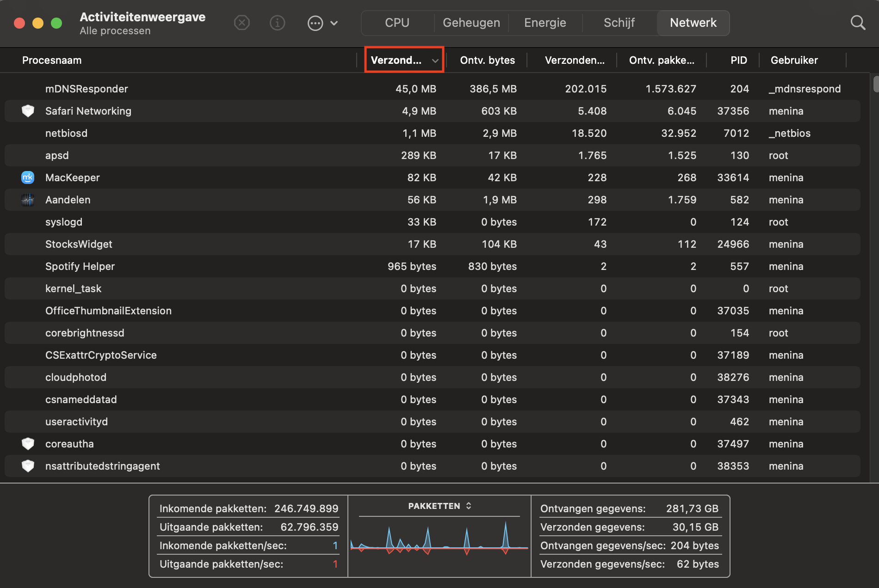Select the Spotify Helper process row
Screen dimensions: 879x588
point(80,266)
